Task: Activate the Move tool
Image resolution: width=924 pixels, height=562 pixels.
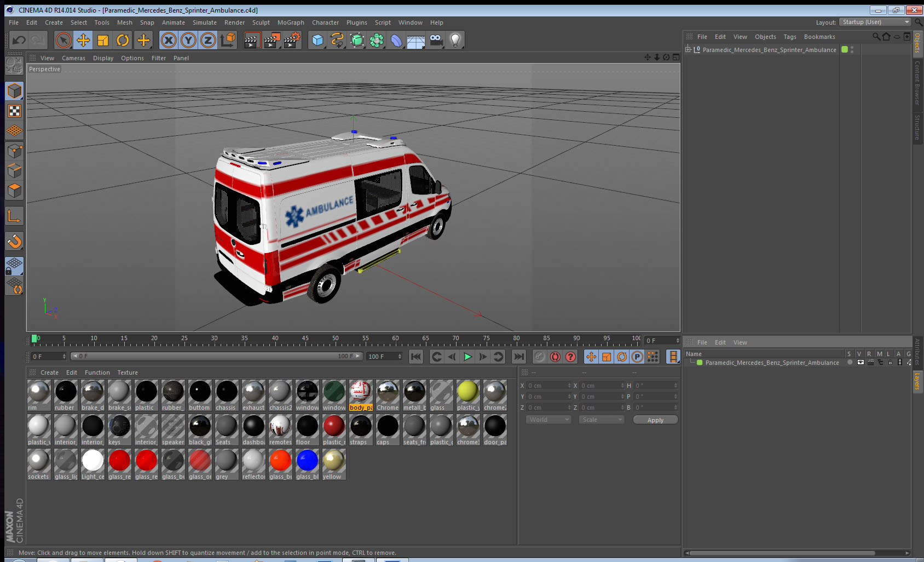Action: click(x=83, y=40)
